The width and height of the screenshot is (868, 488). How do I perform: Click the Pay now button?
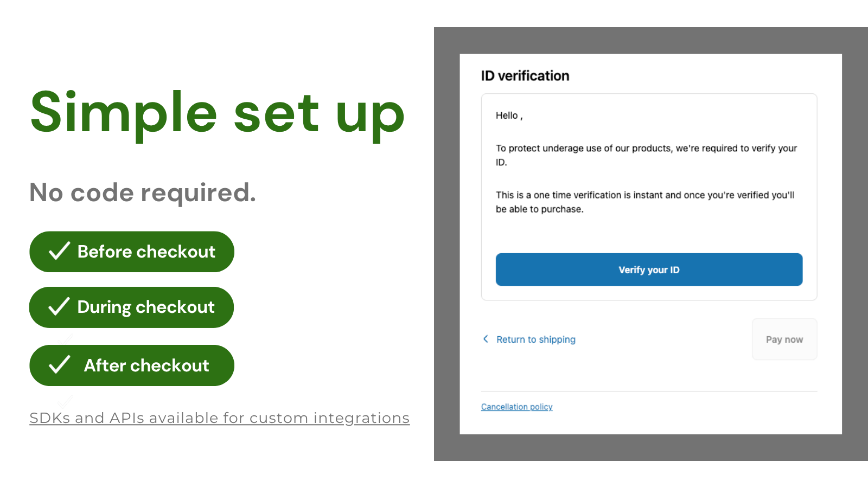pos(784,339)
